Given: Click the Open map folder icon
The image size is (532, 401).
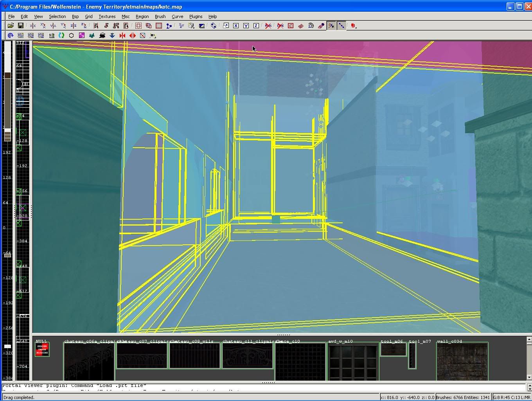Looking at the screenshot, I should click(x=11, y=26).
